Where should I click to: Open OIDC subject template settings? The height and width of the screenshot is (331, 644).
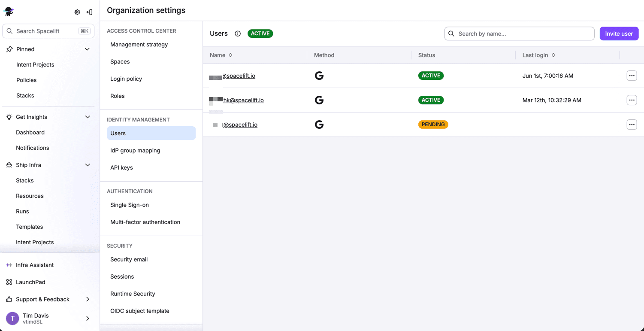click(140, 311)
